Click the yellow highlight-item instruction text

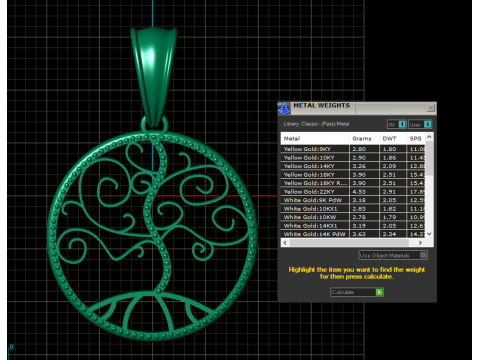(x=357, y=273)
